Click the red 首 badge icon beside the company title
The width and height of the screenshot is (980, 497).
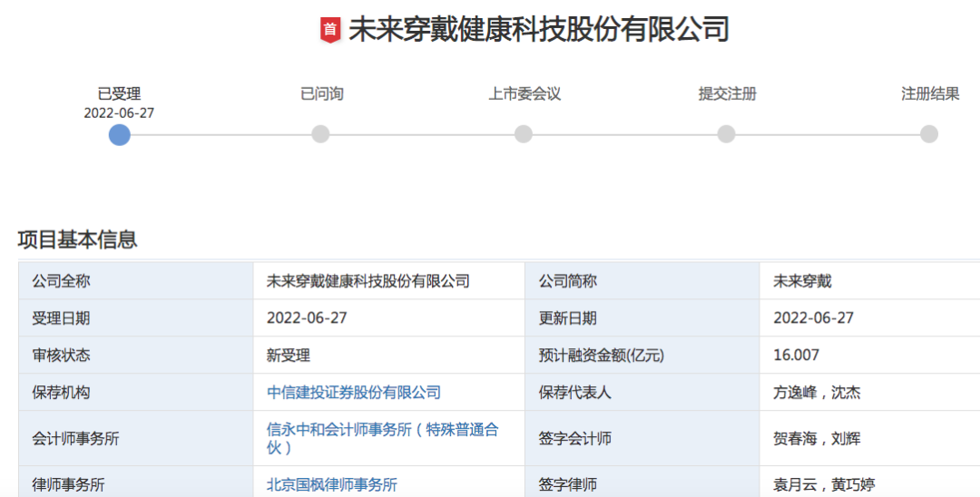pyautogui.click(x=330, y=30)
